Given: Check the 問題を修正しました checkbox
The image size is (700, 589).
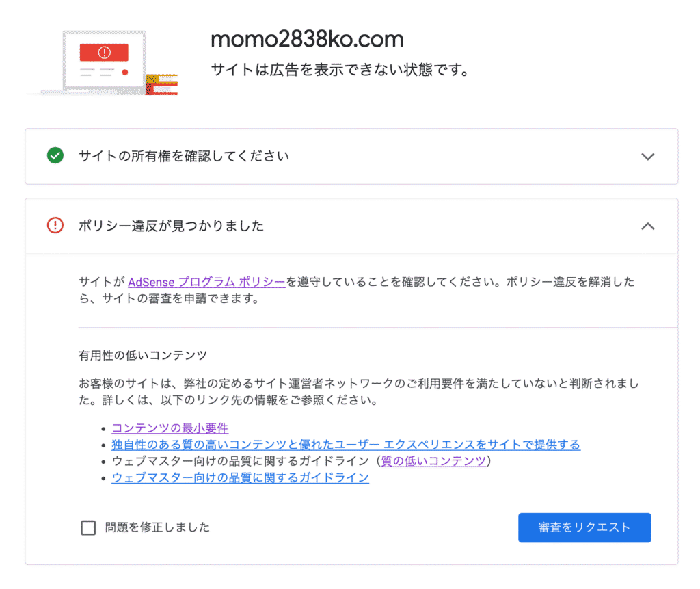Looking at the screenshot, I should pos(88,527).
